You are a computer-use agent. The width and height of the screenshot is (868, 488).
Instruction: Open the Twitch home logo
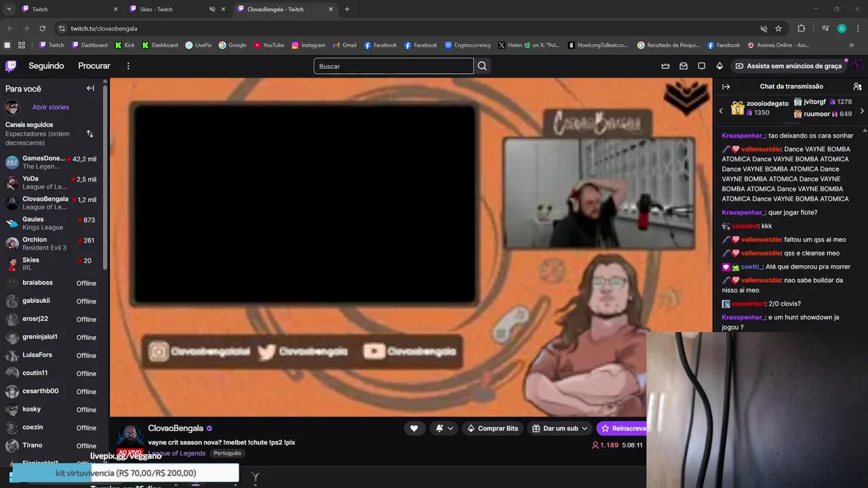pyautogui.click(x=11, y=66)
